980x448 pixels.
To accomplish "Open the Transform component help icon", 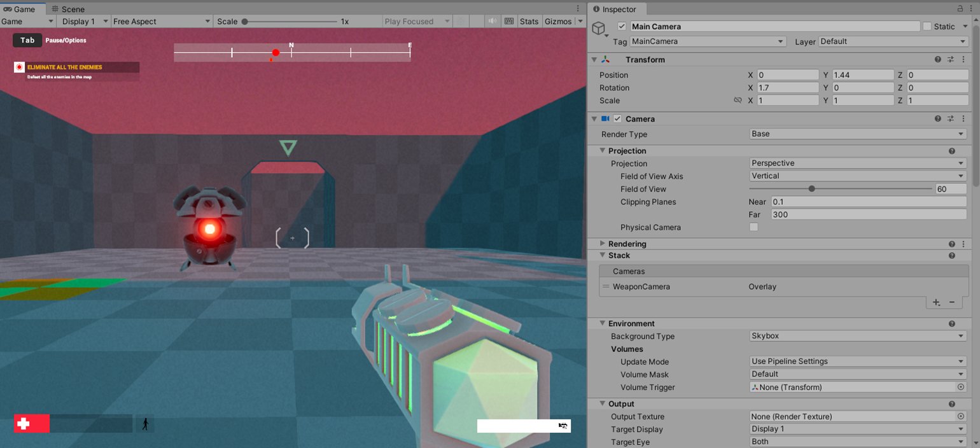I will coord(937,59).
